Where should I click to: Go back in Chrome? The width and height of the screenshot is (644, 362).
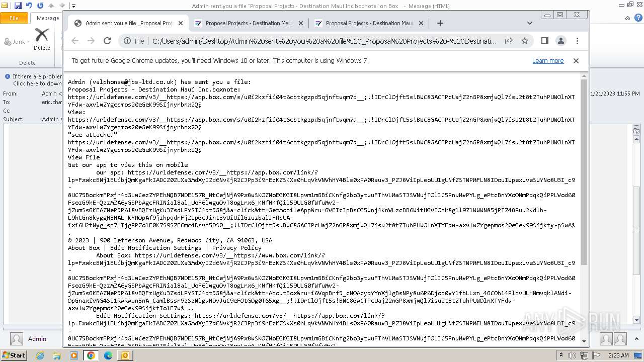pyautogui.click(x=75, y=41)
